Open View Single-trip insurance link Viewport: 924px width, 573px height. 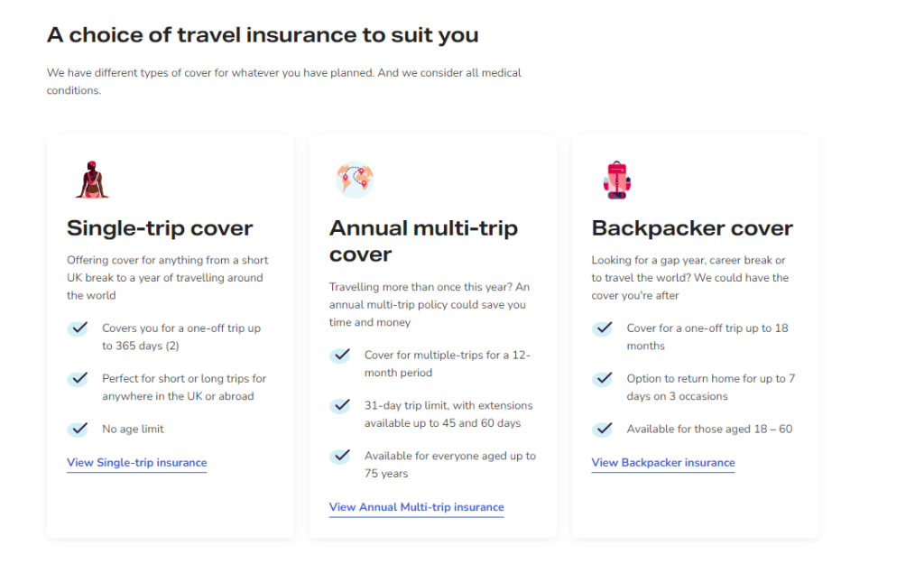(x=137, y=463)
